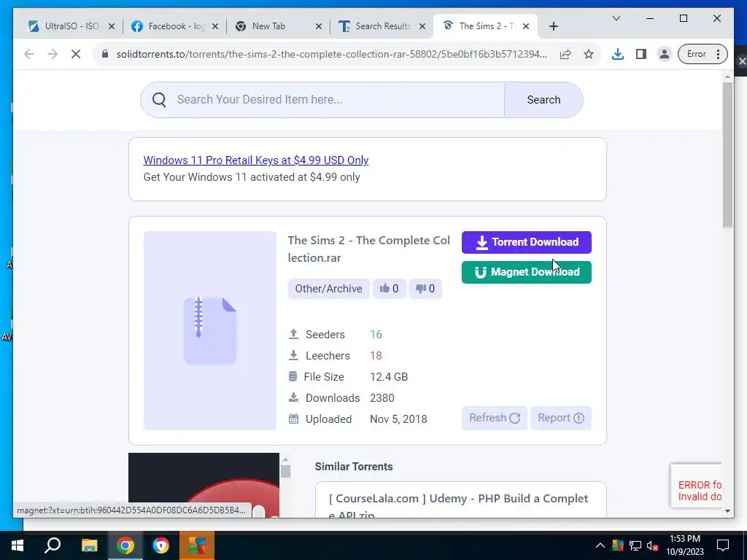Click the magnifier icon in search box
Viewport: 747px width, 560px height.
(159, 99)
